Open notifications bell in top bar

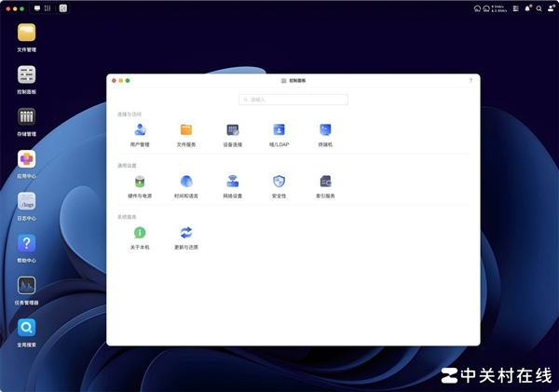click(x=528, y=7)
